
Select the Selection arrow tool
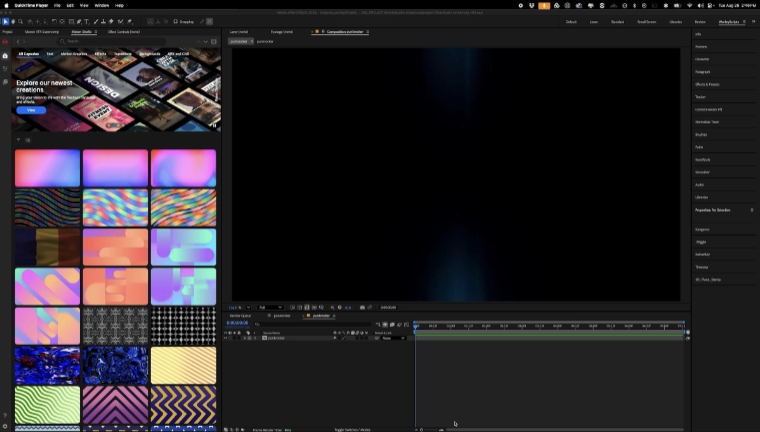[5, 21]
